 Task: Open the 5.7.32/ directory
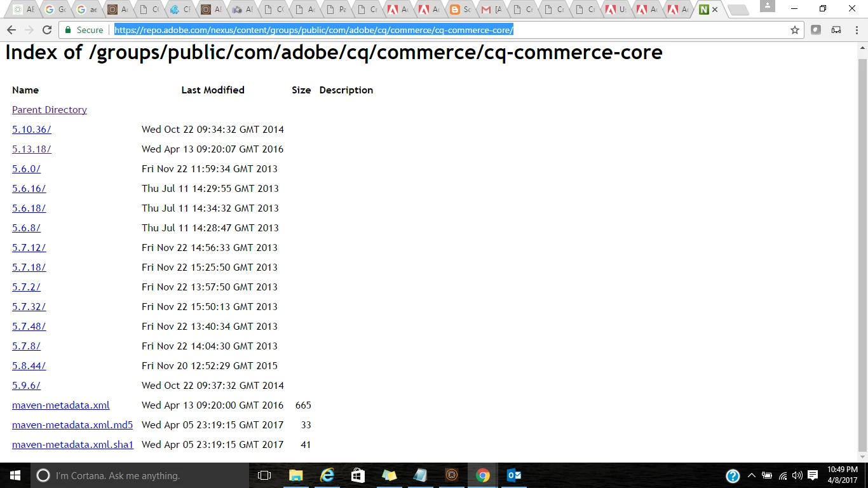pyautogui.click(x=29, y=307)
